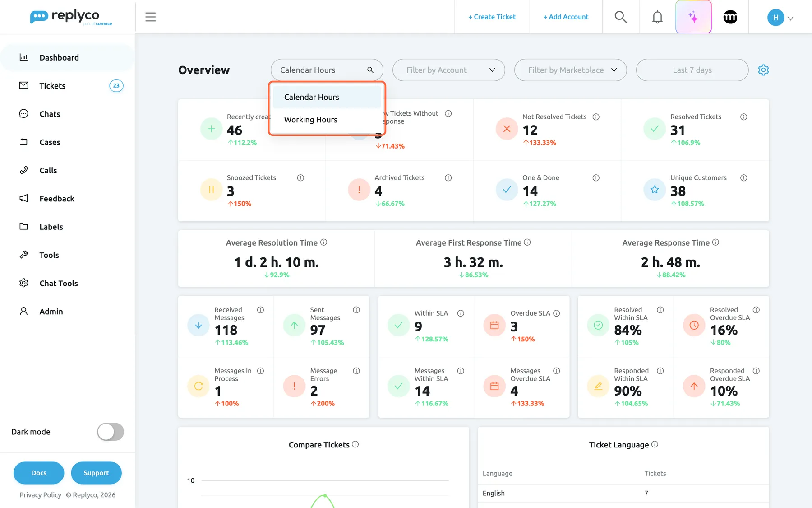Click the Last 7 days date range field
The image size is (812, 508).
692,70
